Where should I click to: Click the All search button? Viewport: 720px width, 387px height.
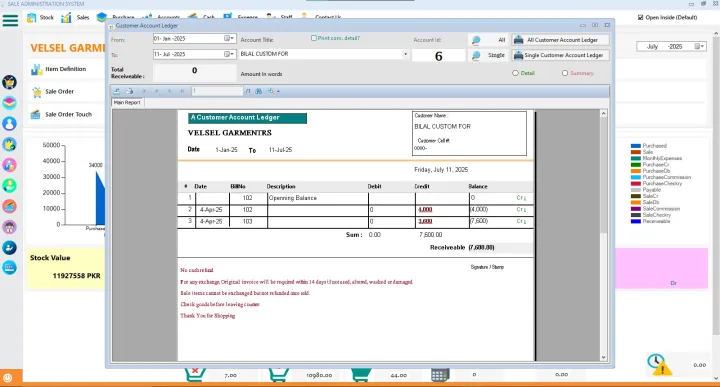(489, 40)
